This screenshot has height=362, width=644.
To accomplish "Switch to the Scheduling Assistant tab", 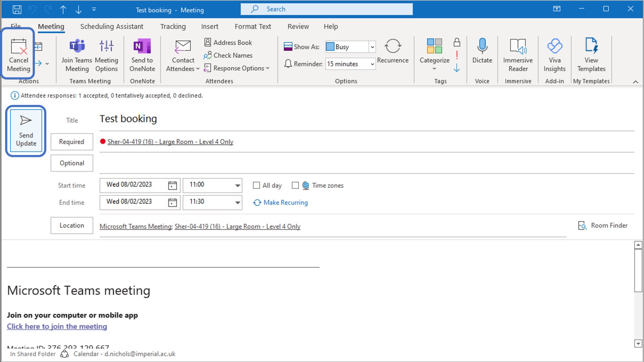I will pyautogui.click(x=111, y=27).
